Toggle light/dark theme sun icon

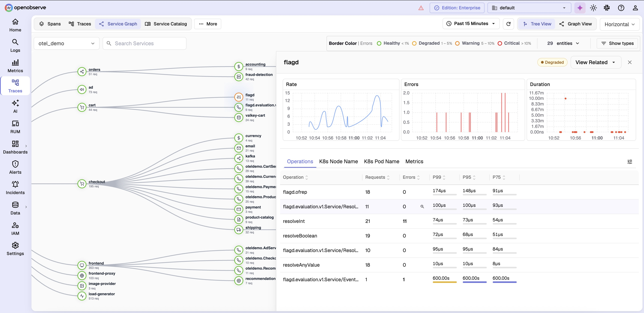click(593, 8)
